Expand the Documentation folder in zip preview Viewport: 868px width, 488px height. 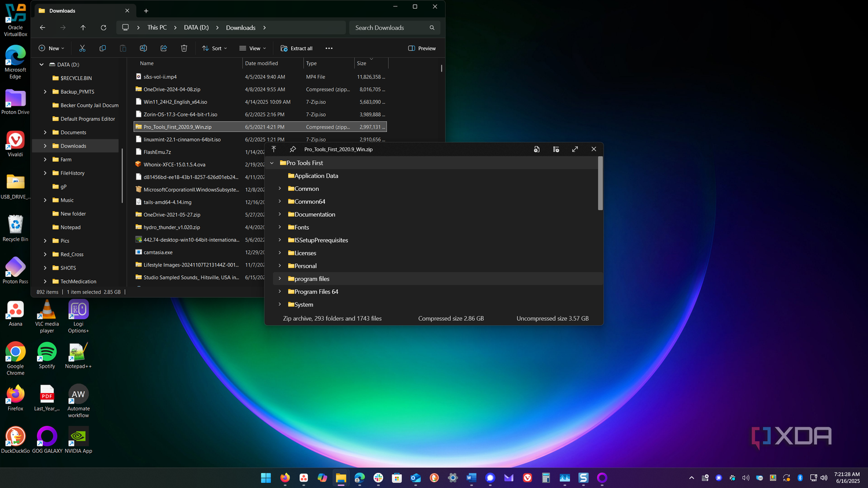[x=280, y=215]
